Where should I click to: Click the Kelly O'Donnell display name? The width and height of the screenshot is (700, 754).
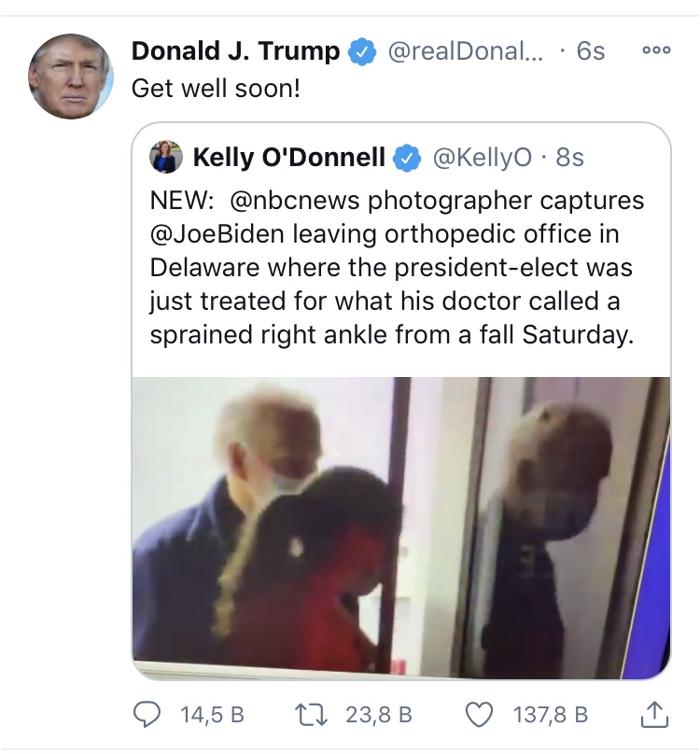pyautogui.click(x=289, y=158)
